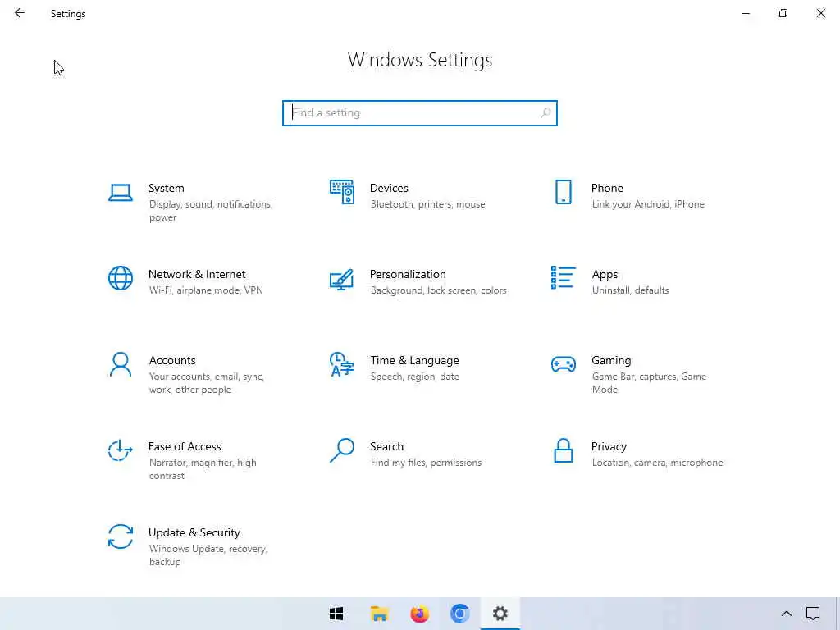Click the 'Background, lock screen, colors' description
Viewport: 840px width, 630px height.
438,290
